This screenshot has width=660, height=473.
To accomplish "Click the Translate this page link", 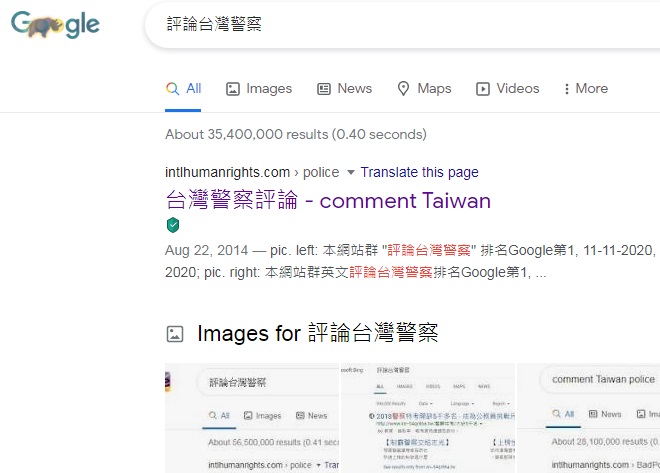I will [x=419, y=172].
